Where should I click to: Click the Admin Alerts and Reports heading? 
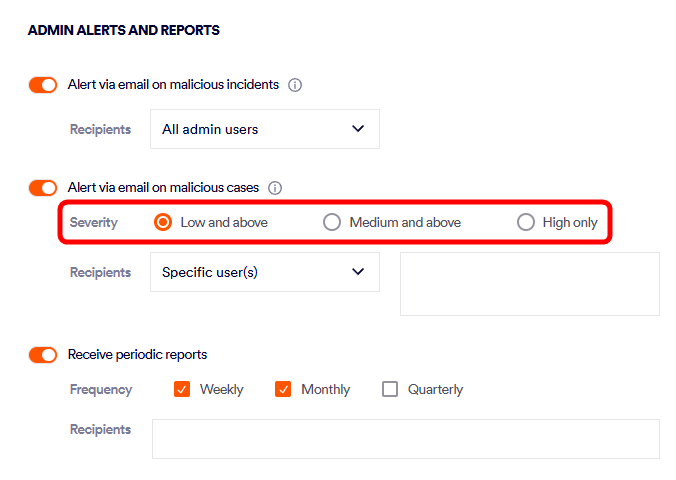coord(123,31)
